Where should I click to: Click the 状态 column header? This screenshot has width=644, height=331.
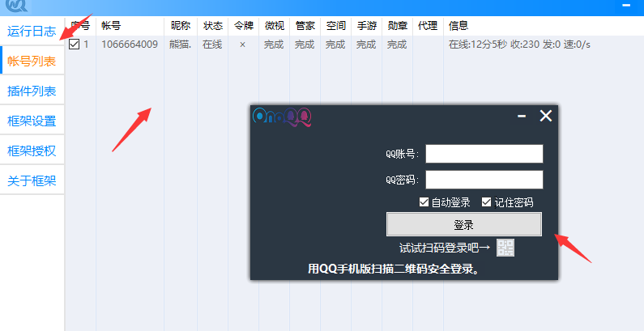[x=213, y=26]
